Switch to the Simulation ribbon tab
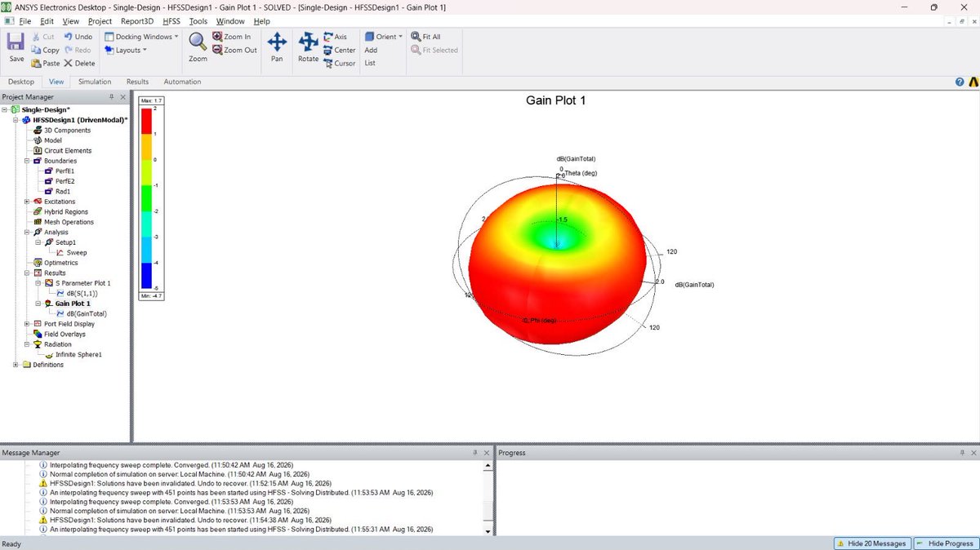Viewport: 980px width, 550px height. click(x=95, y=82)
